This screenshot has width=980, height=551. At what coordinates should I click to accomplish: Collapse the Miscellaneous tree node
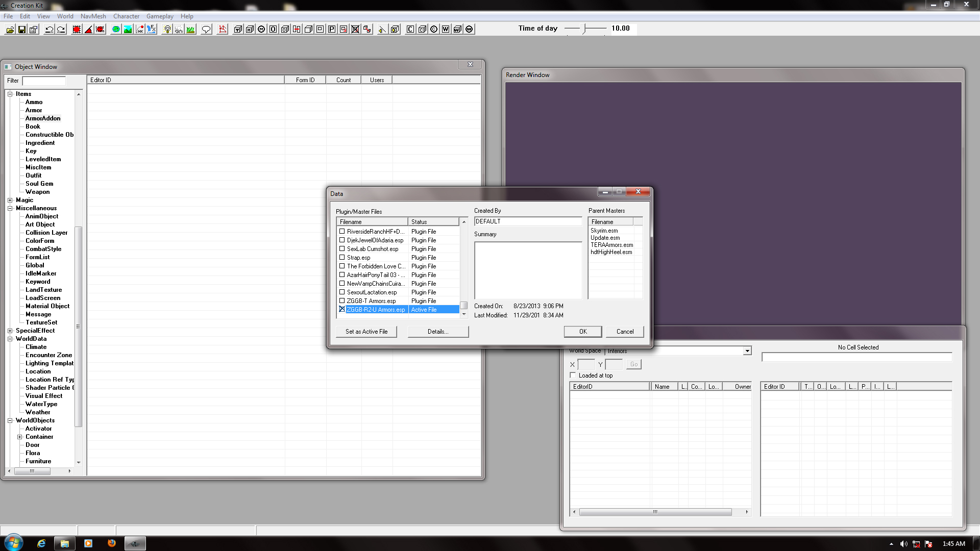[10, 208]
